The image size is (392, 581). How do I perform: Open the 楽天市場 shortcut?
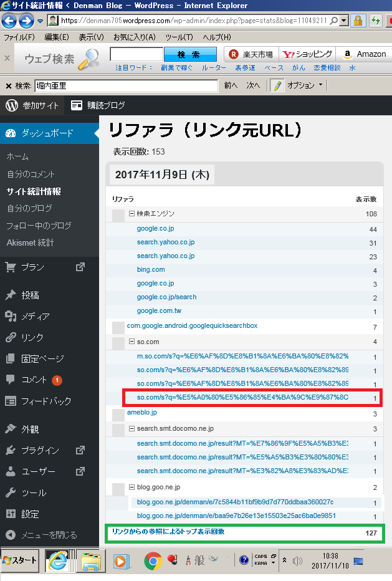[x=251, y=54]
